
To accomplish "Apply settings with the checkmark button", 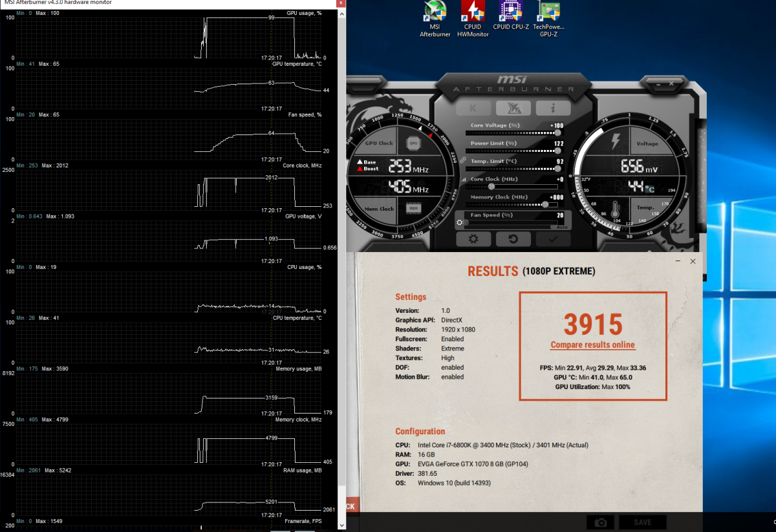I will click(553, 239).
